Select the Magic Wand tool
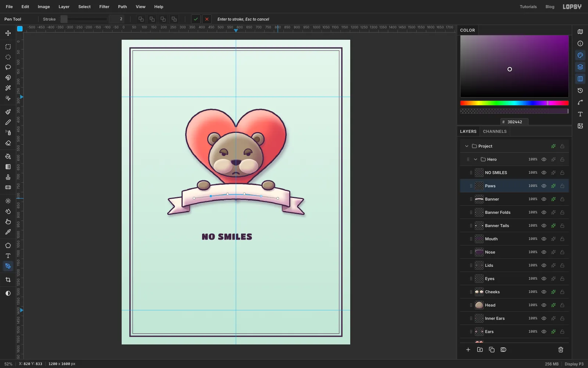 (8, 88)
